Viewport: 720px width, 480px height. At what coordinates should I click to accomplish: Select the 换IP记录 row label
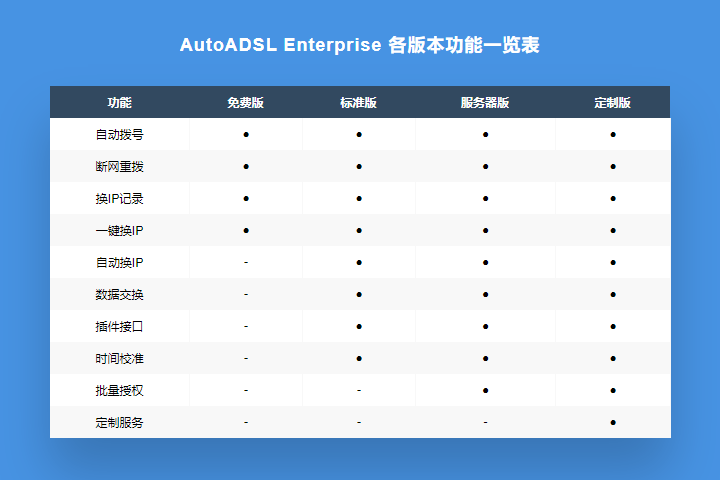click(119, 198)
